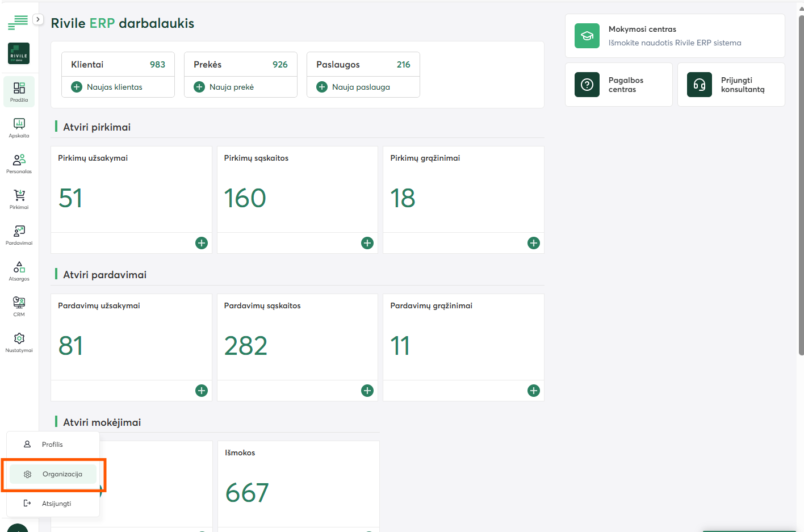Add new Pirkimų užsakymai with plus
The height and width of the screenshot is (532, 804).
(202, 243)
